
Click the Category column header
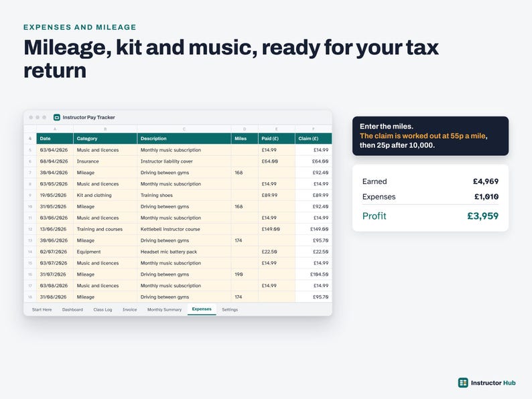(105, 139)
